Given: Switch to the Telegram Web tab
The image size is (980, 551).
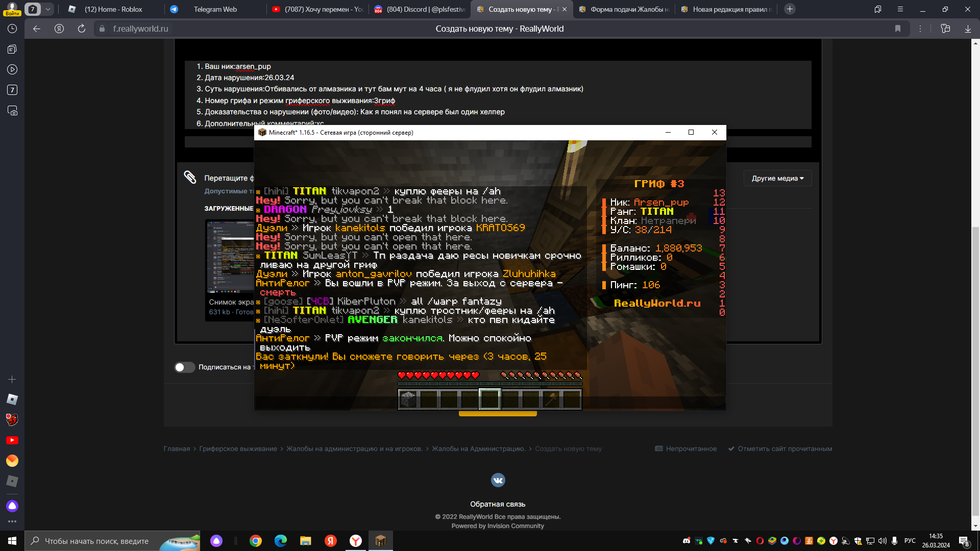Looking at the screenshot, I should pos(215,9).
